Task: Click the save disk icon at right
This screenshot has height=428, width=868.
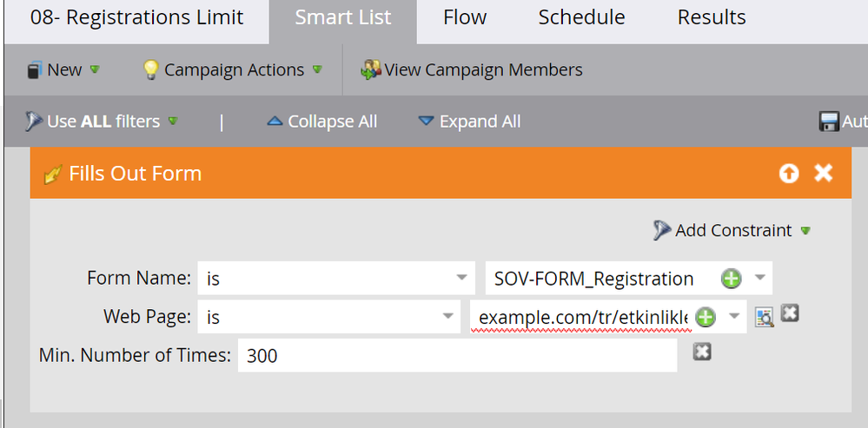Action: [829, 122]
